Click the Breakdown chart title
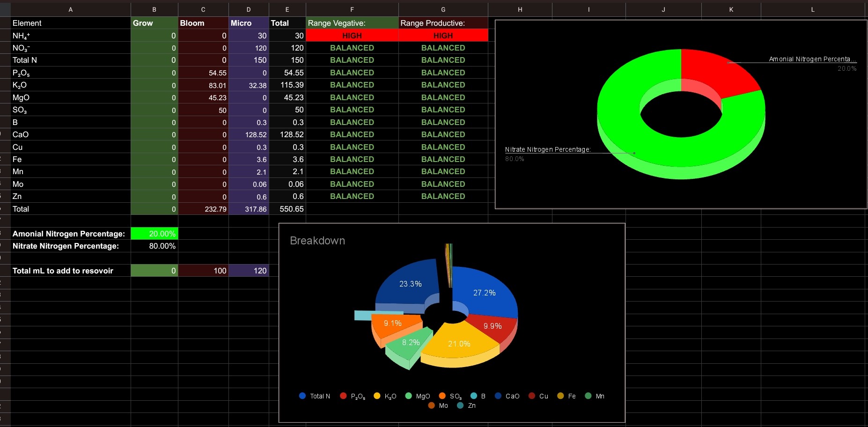 pyautogui.click(x=317, y=241)
